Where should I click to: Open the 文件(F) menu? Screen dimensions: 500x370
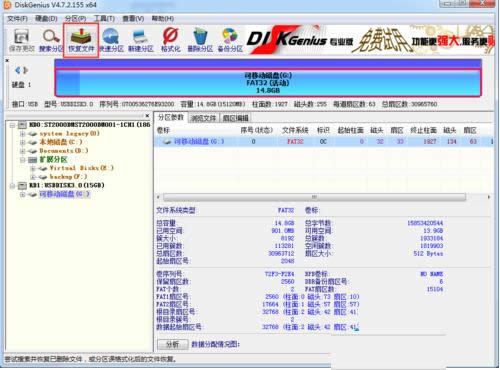pyautogui.click(x=17, y=19)
